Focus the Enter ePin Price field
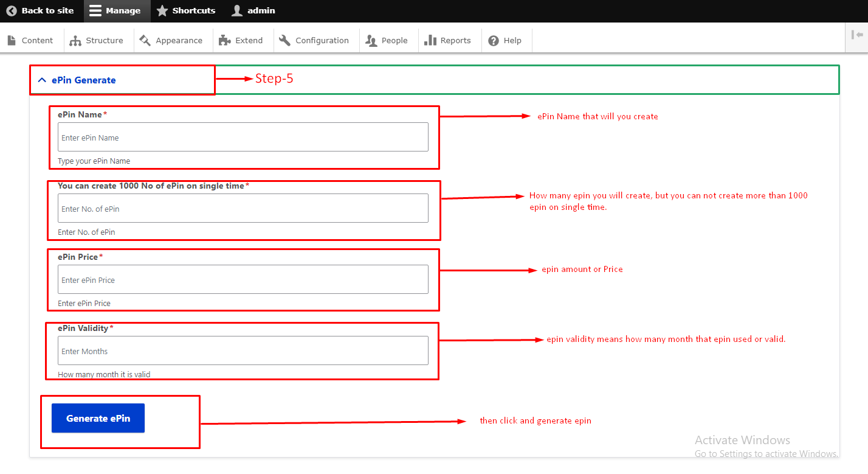This screenshot has width=868, height=474. (x=243, y=280)
